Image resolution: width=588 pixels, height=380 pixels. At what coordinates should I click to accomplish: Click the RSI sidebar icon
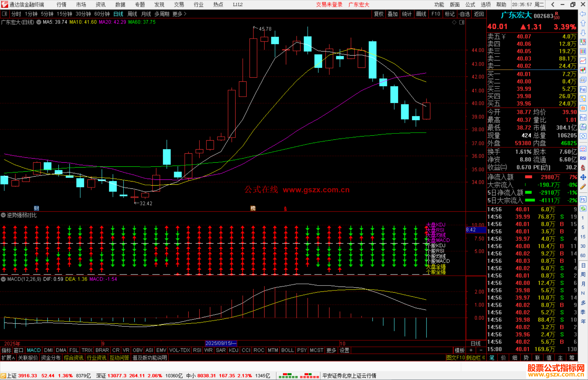pyautogui.click(x=583, y=158)
